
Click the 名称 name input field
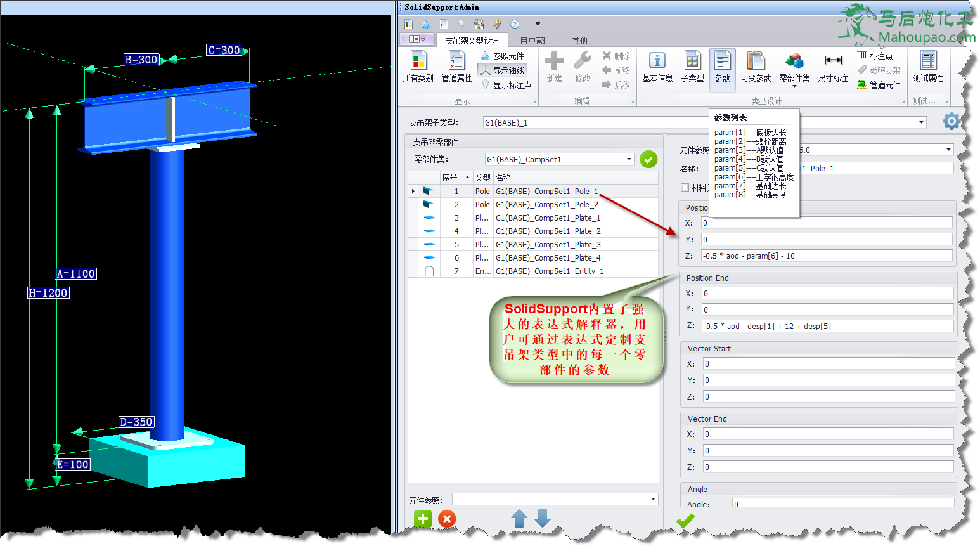(x=876, y=168)
